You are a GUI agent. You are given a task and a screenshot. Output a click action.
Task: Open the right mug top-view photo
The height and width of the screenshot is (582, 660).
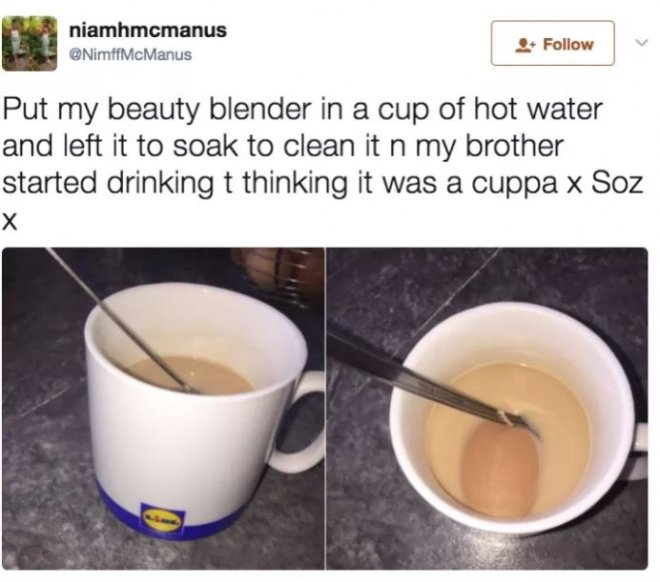487,409
